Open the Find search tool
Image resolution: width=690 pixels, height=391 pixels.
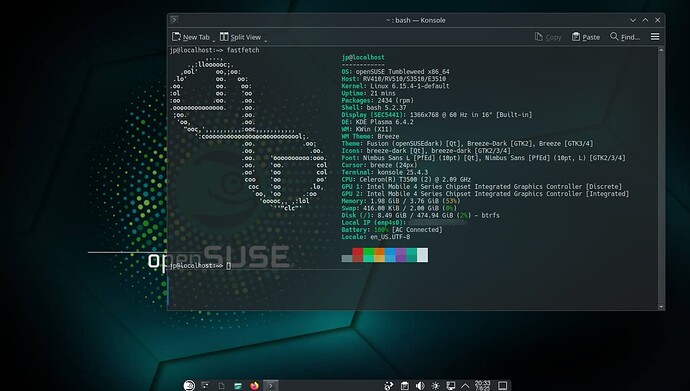tap(625, 37)
